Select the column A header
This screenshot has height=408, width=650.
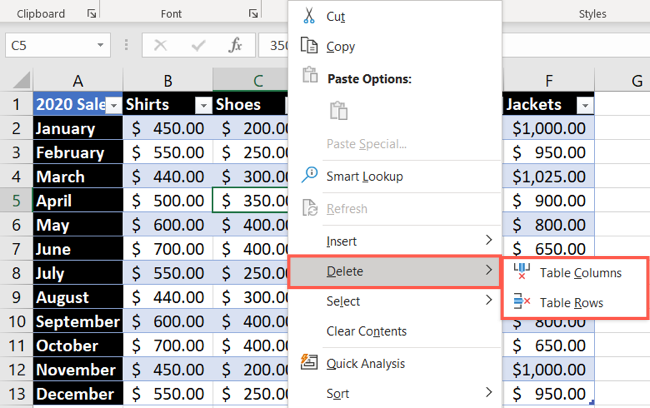pos(77,80)
